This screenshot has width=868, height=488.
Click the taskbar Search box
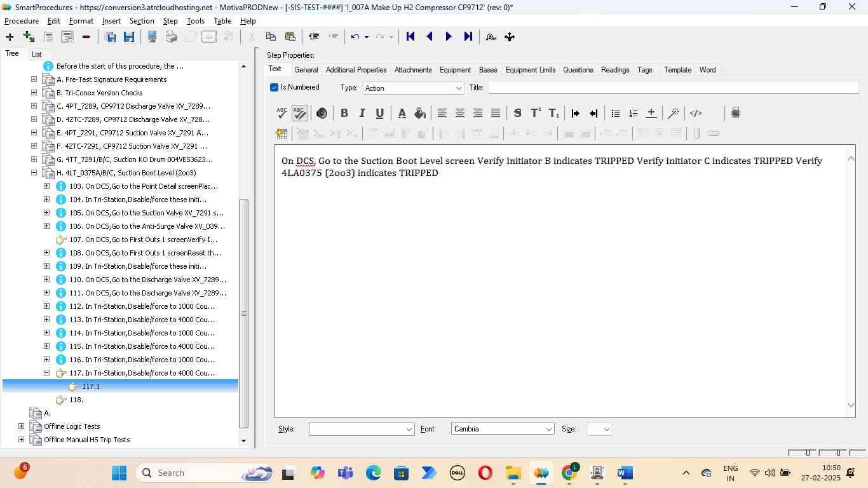(x=206, y=473)
